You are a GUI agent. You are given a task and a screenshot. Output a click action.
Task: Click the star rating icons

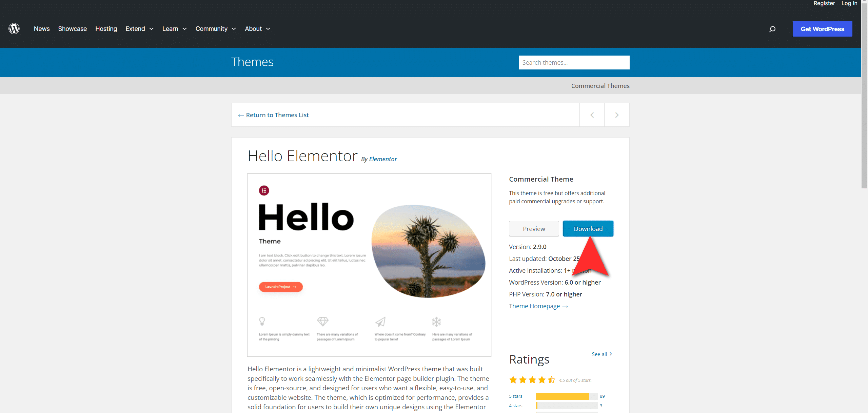(532, 380)
